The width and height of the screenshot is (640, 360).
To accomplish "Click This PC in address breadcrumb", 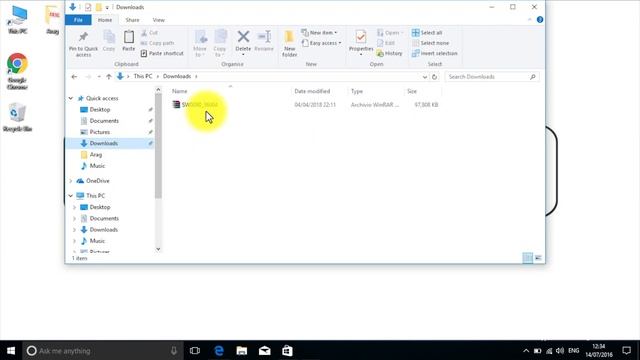I will click(x=143, y=76).
